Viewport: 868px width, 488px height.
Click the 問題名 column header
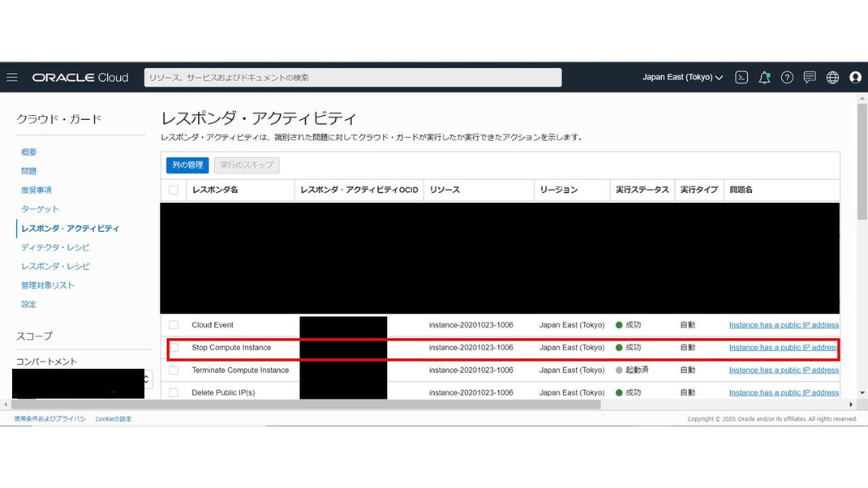pos(741,190)
